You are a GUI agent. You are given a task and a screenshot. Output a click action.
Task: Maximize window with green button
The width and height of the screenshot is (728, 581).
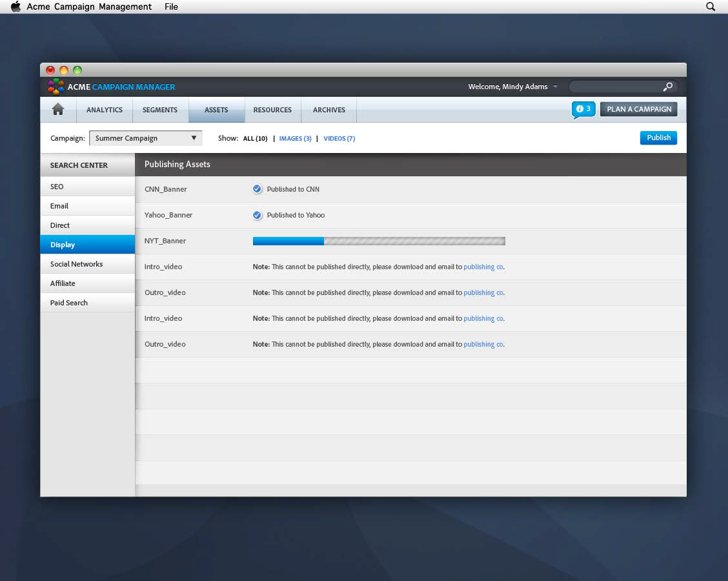tap(77, 70)
